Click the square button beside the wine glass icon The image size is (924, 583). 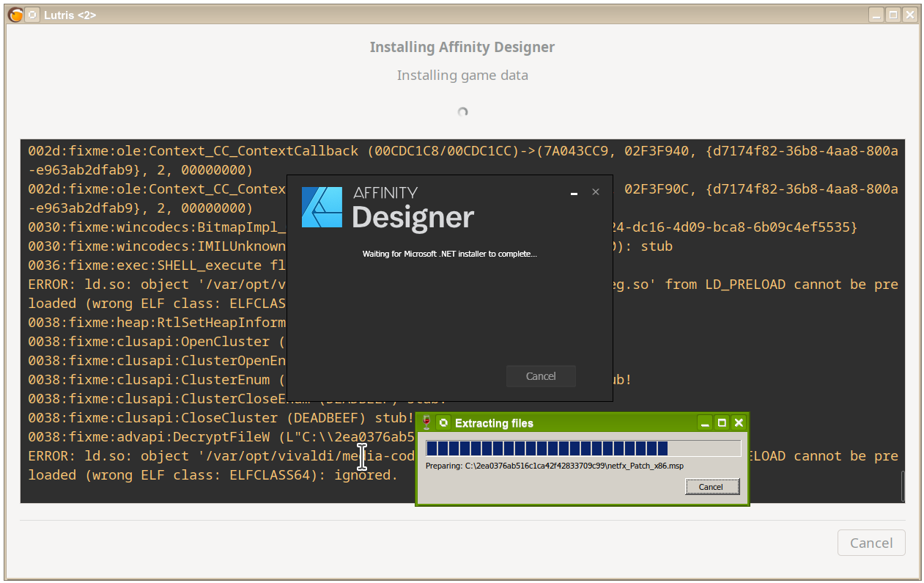pos(443,423)
